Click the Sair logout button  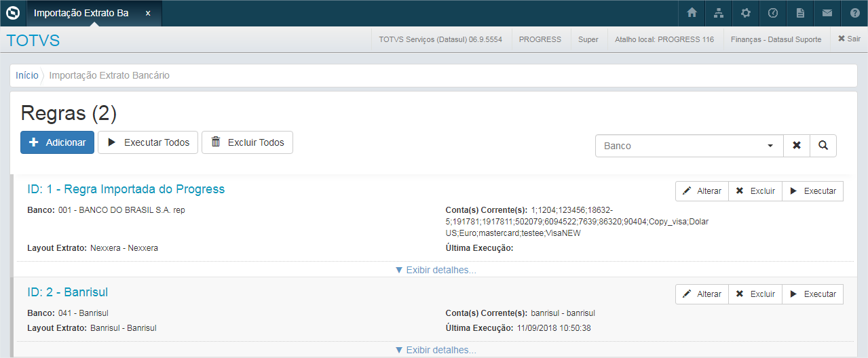[x=849, y=39]
